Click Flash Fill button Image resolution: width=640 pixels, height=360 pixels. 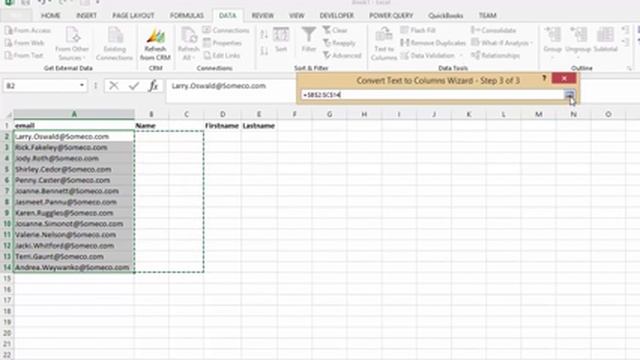tap(418, 30)
